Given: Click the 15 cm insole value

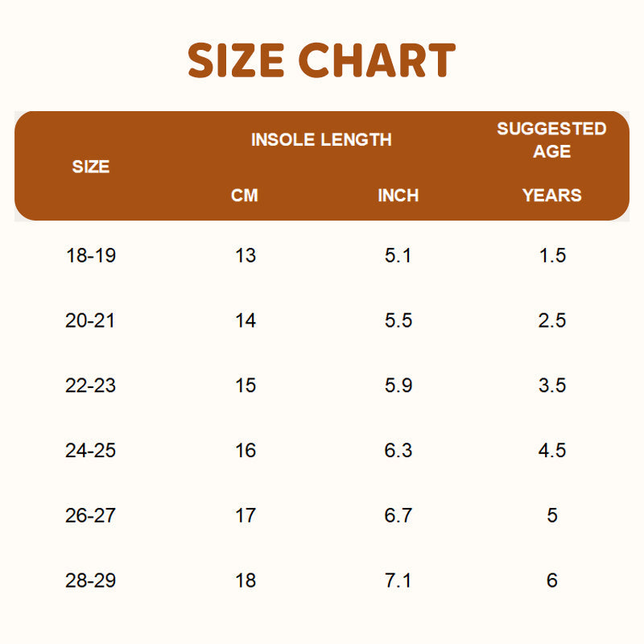Looking at the screenshot, I should 246,386.
